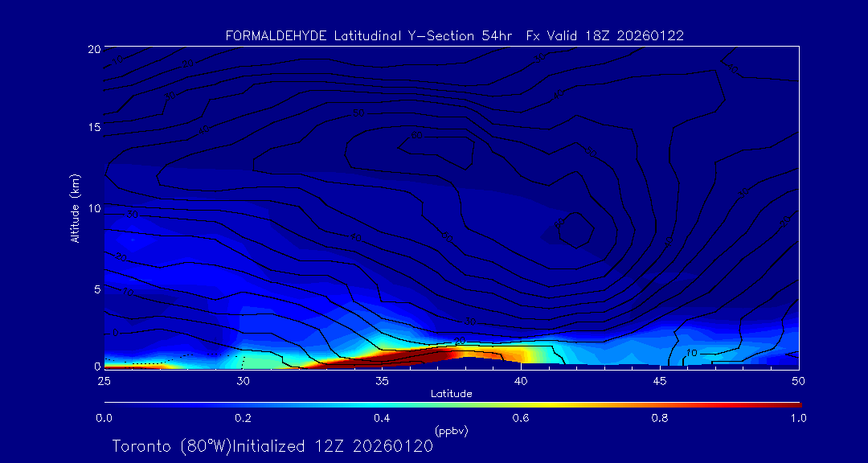Click the colorbar label 0.2

coord(243,418)
